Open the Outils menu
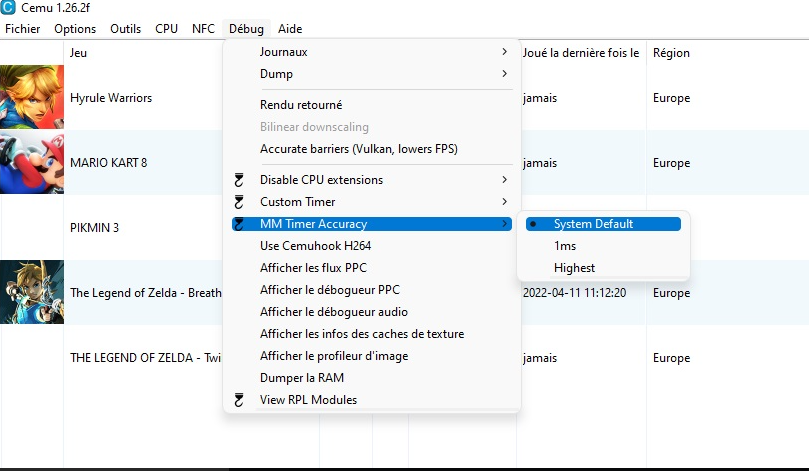This screenshot has height=471, width=809. [125, 29]
